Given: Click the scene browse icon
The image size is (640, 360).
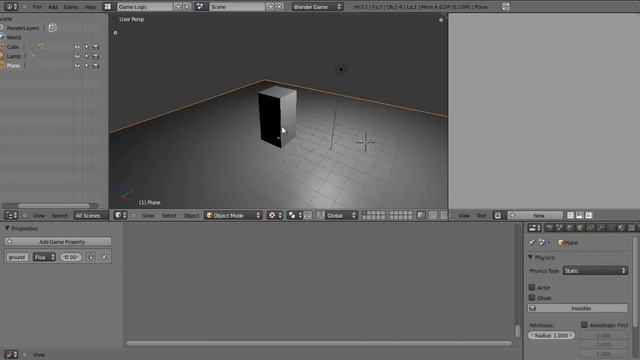Looking at the screenshot, I should (x=200, y=7).
